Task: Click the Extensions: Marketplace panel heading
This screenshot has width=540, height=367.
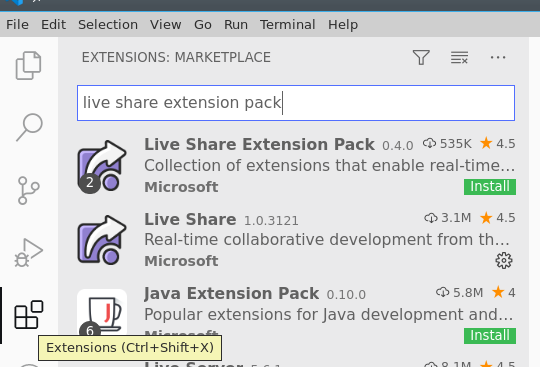Action: pos(176,57)
